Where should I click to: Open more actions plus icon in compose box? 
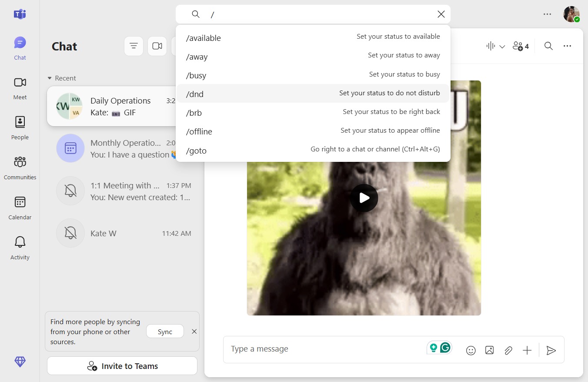click(527, 350)
